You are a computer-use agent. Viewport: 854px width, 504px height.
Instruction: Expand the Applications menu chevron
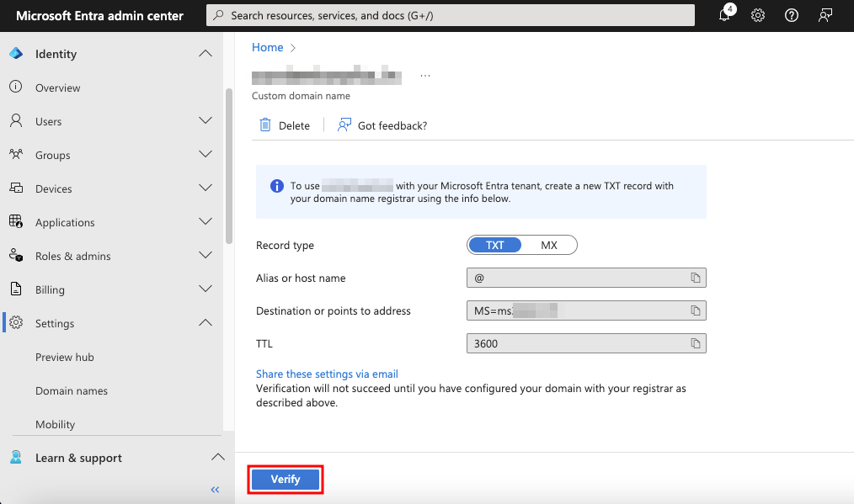[x=205, y=221]
